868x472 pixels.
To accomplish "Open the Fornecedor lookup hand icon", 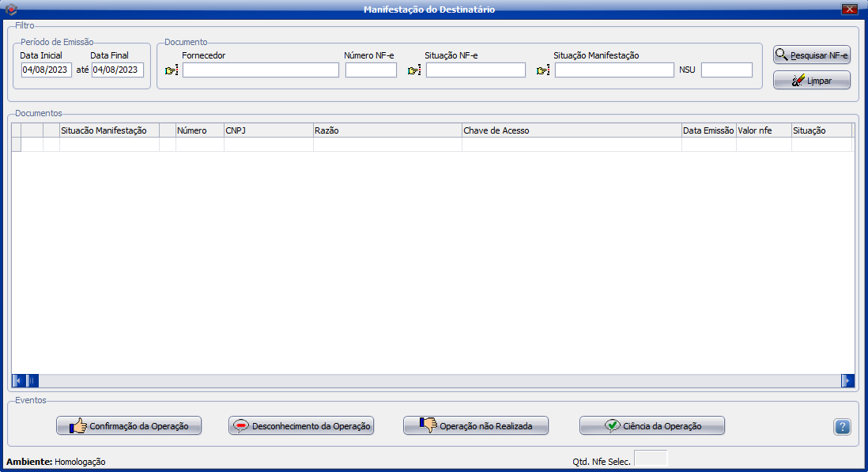I will pos(172,70).
